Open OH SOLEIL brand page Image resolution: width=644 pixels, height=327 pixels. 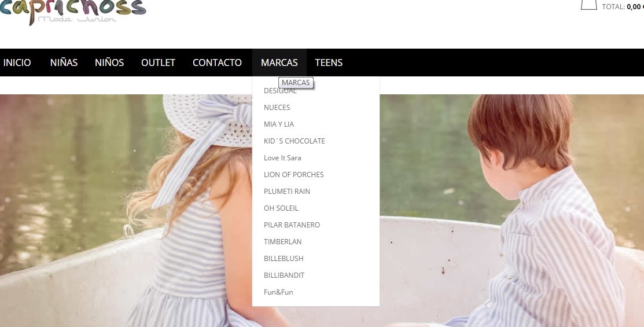[281, 208]
